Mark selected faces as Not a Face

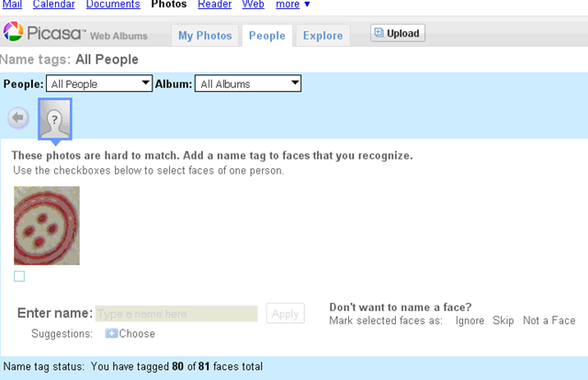[549, 320]
